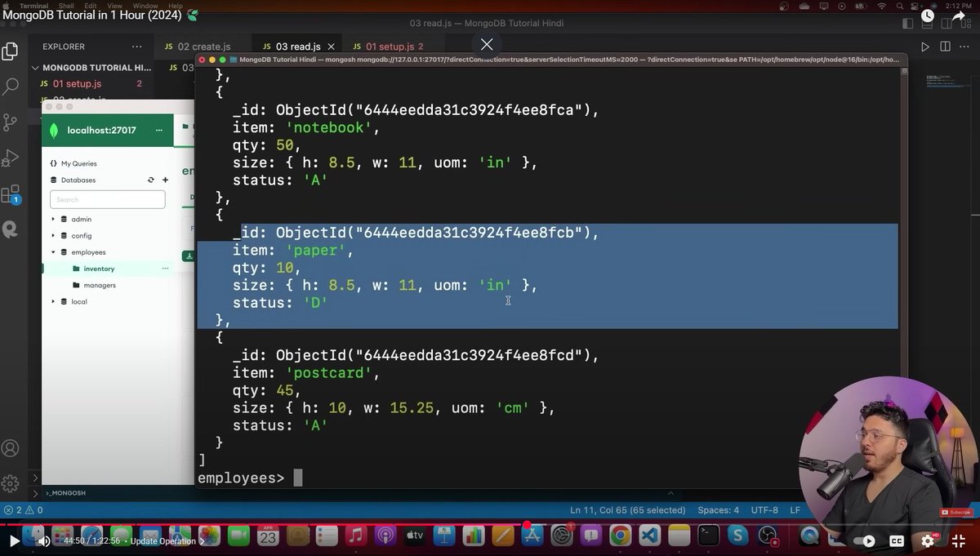Open the Accounts icon in activity bar
Image resolution: width=980 pixels, height=556 pixels.
coord(10,448)
